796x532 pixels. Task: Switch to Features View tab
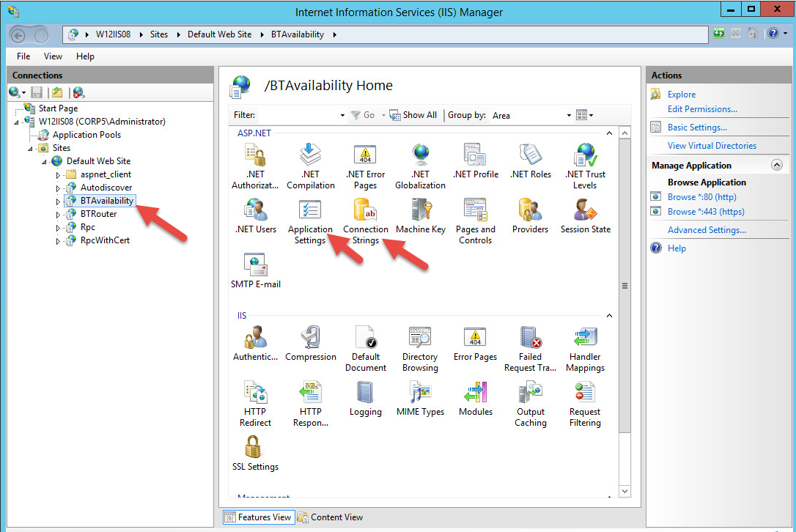pyautogui.click(x=259, y=517)
